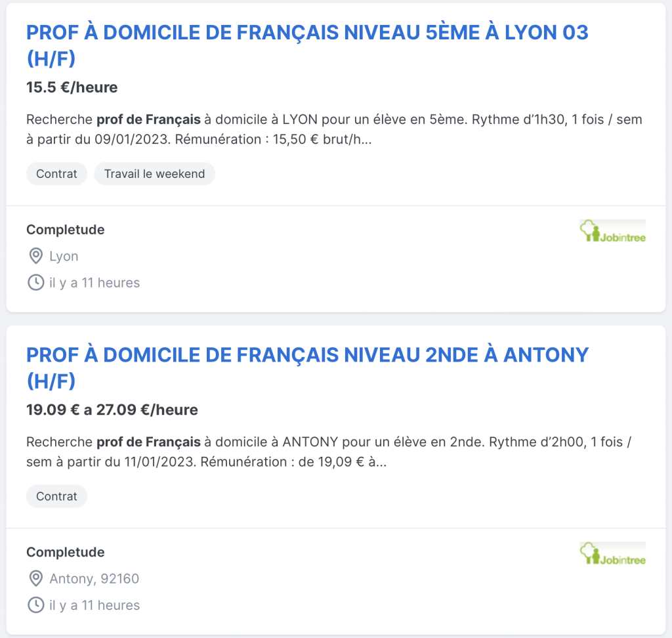The height and width of the screenshot is (638, 672).
Task: Click the clock icon in the Antony listing
Action: click(36, 605)
